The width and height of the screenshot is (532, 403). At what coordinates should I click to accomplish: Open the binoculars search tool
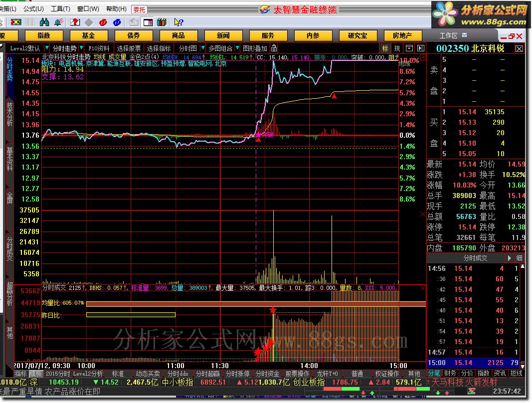pyautogui.click(x=44, y=22)
